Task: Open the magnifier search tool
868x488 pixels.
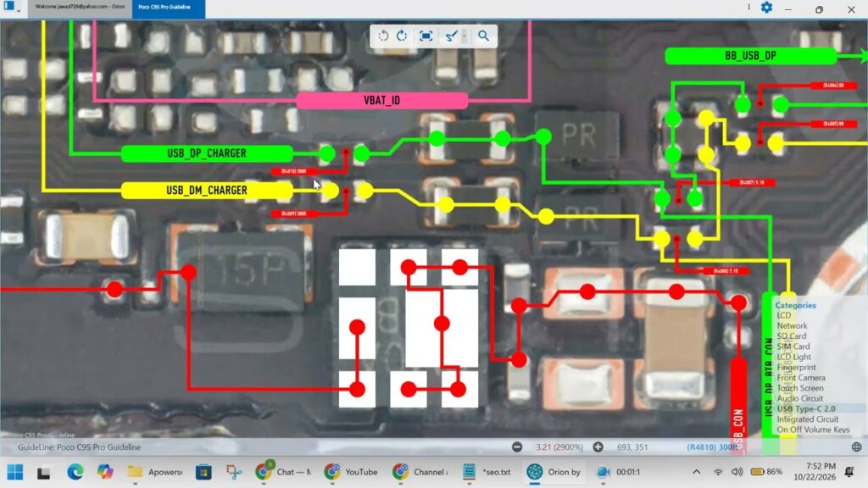Action: click(483, 36)
